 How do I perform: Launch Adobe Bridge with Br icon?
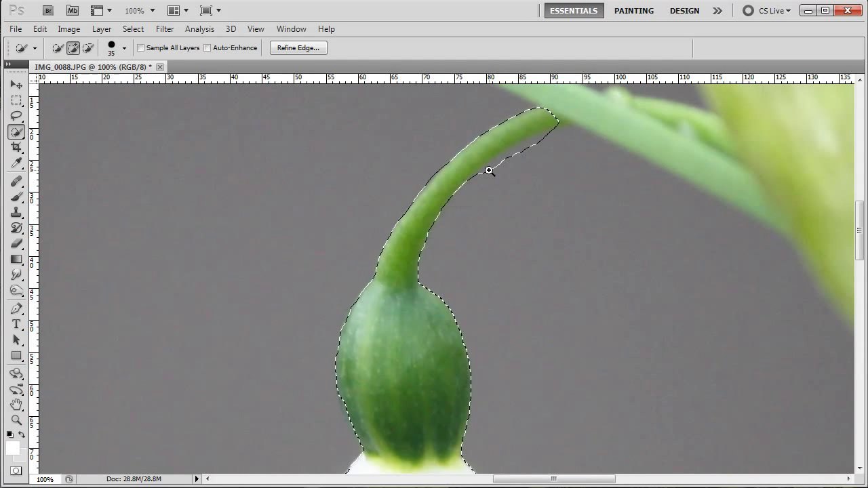point(48,10)
